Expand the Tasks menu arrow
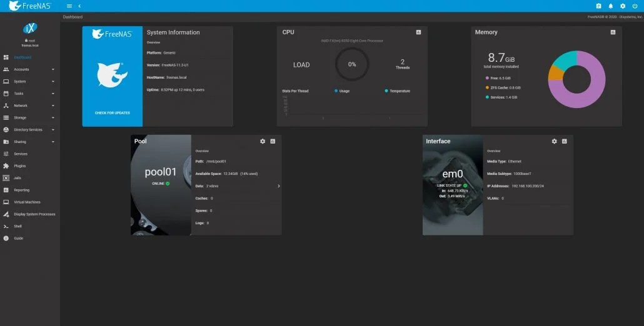This screenshot has width=644, height=326. [53, 94]
